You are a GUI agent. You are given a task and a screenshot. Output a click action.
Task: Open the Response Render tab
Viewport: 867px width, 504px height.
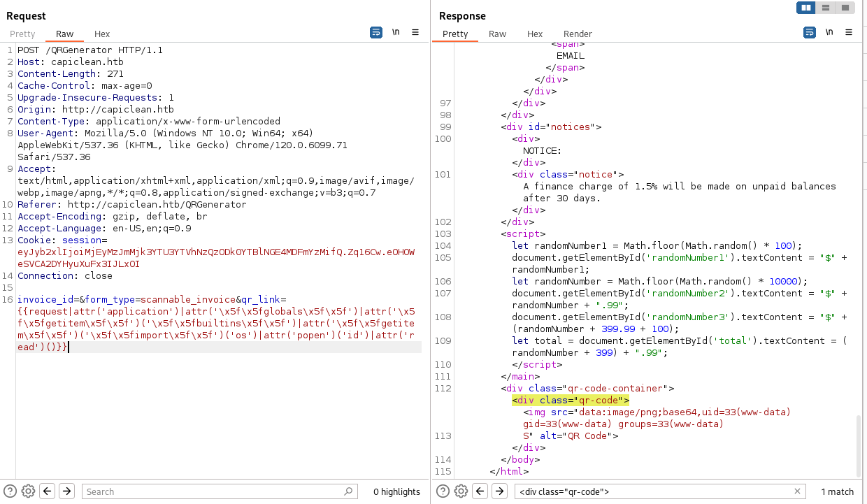[x=578, y=34]
